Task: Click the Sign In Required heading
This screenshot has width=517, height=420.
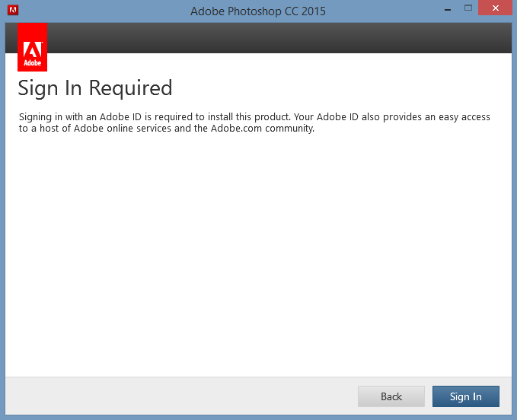Action: pos(95,88)
